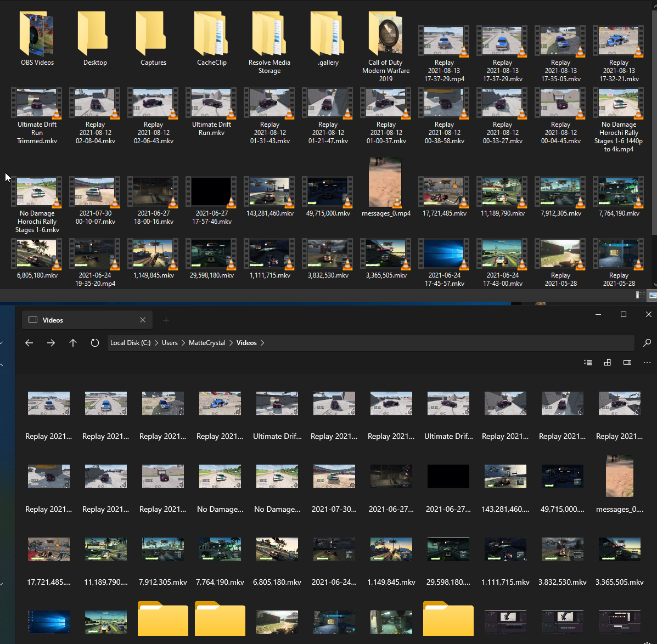Click the 29,598,180.mkv label in upper window

tap(212, 275)
